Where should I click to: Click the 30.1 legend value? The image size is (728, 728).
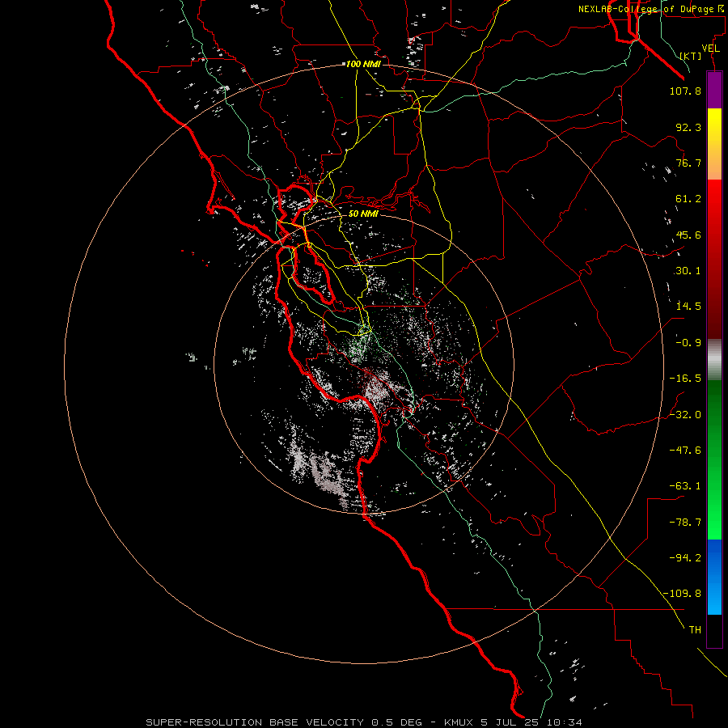(688, 271)
